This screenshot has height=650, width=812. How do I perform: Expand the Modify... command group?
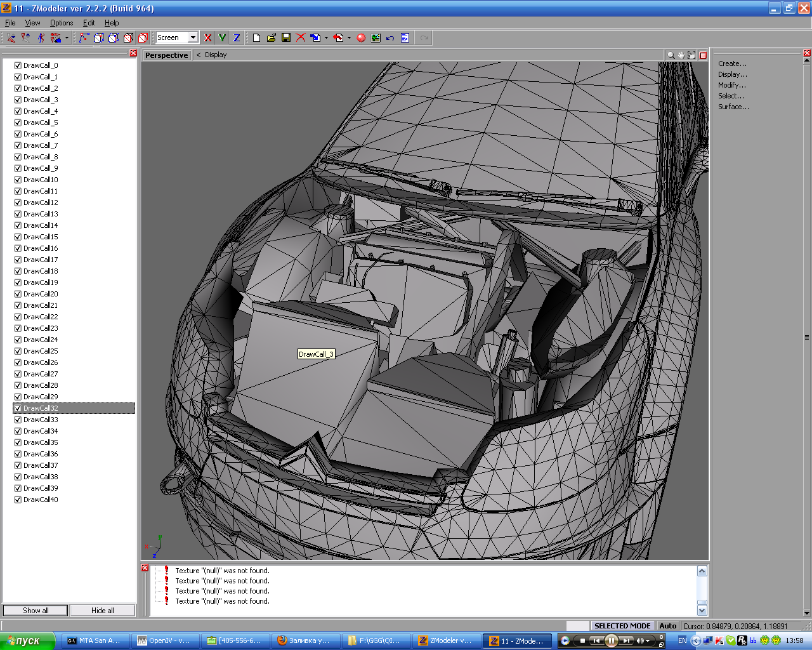point(731,85)
